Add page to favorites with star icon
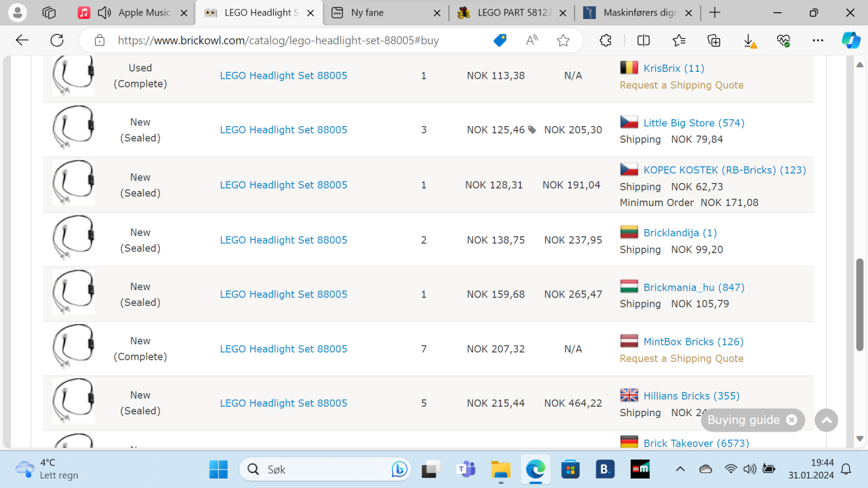868x488 pixels. tap(563, 41)
